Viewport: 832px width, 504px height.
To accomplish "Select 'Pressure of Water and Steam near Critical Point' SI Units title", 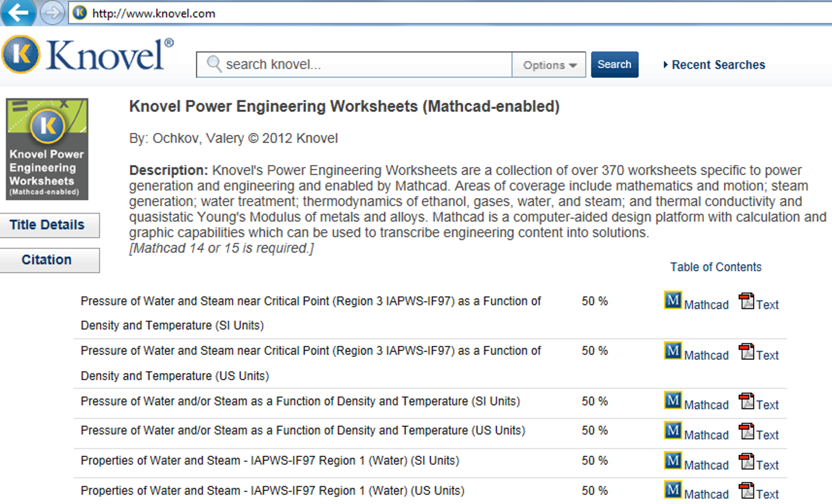I will (x=311, y=313).
